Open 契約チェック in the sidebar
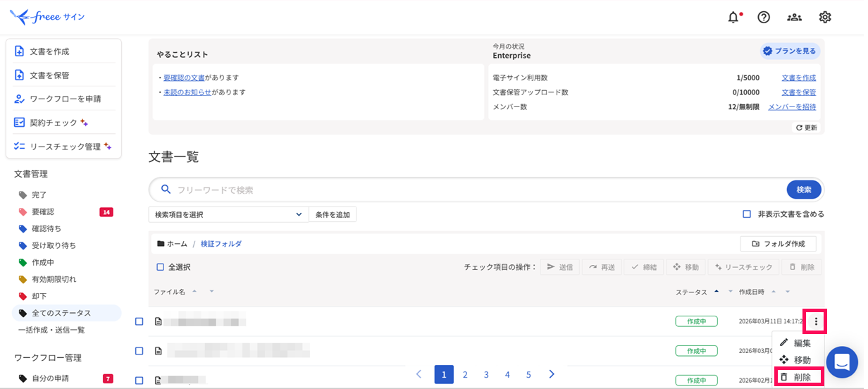 click(63, 123)
